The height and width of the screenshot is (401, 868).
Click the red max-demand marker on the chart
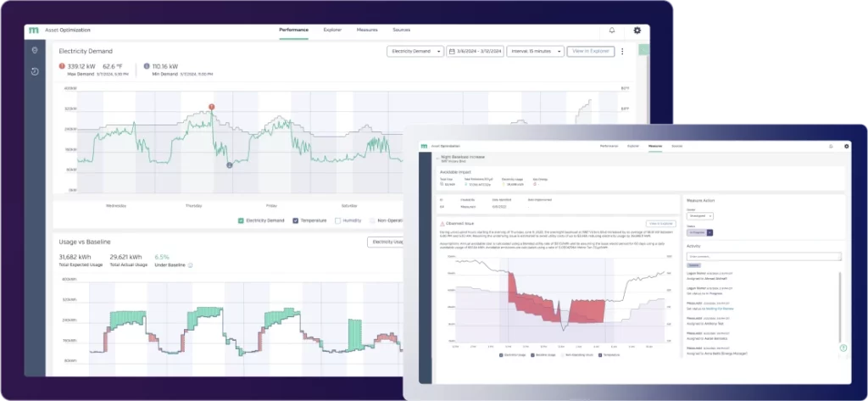pos(211,107)
